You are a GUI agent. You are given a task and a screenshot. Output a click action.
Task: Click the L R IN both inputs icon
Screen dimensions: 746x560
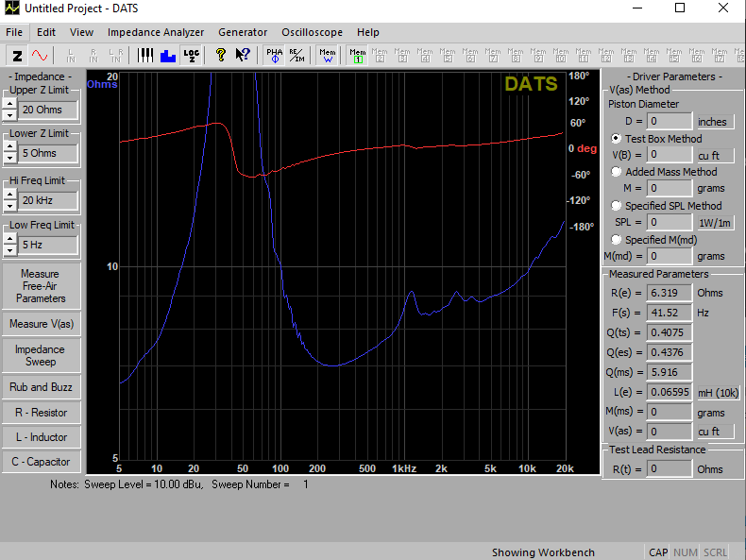pos(116,56)
